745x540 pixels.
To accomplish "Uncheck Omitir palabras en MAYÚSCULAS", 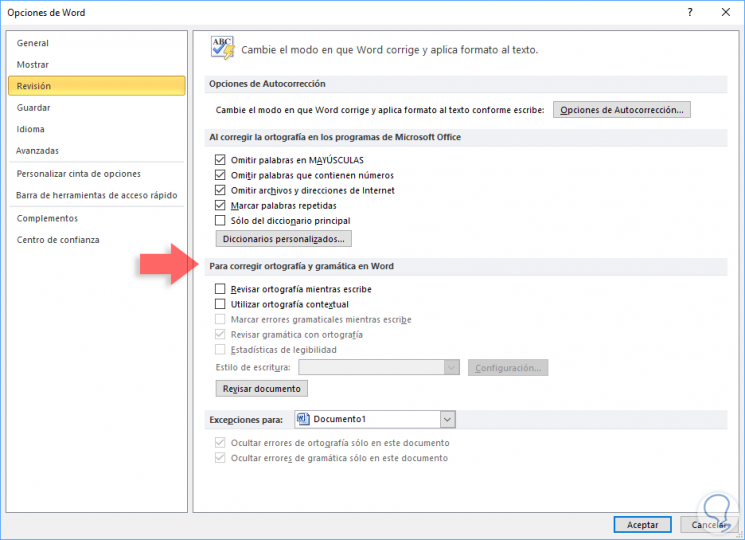I will click(x=220, y=160).
